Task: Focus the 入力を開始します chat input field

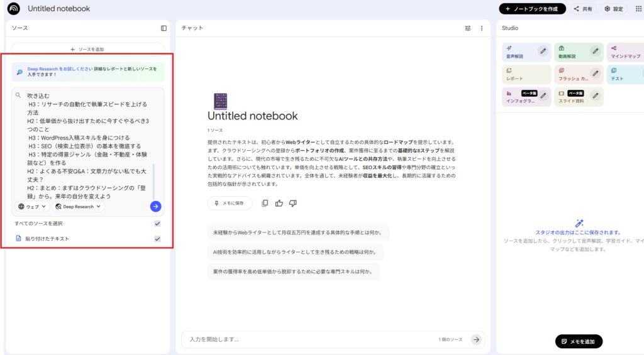Action: 308,339
